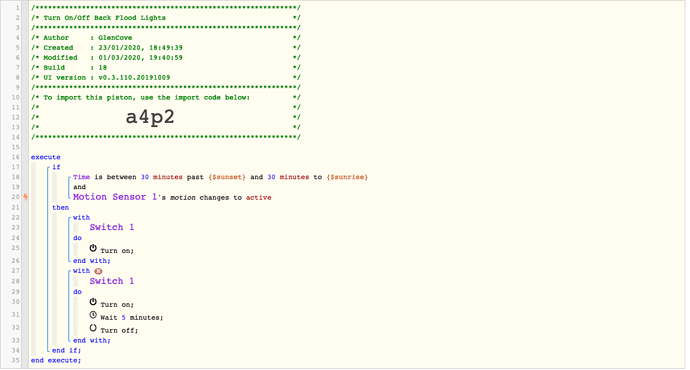Click the 'do' keyword on line 29
The width and height of the screenshot is (690, 370).
coord(77,292)
